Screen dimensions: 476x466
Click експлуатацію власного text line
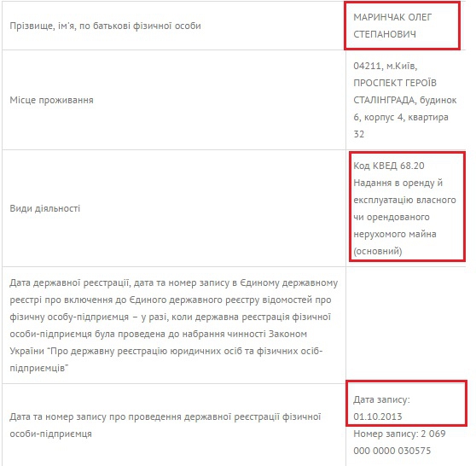click(404, 200)
